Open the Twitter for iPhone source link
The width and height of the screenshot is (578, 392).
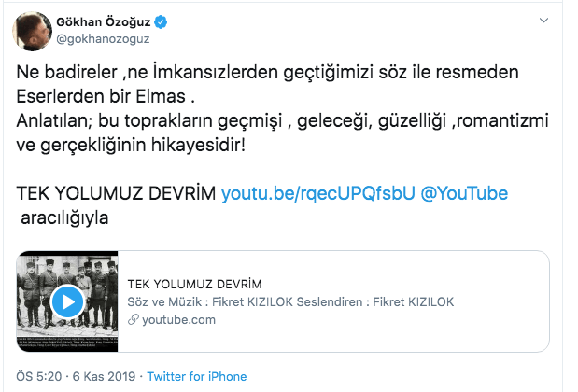click(x=196, y=377)
